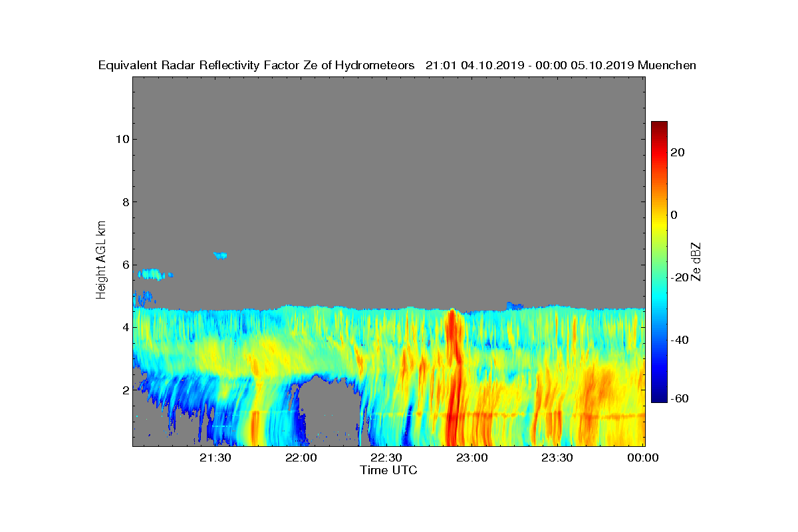The height and width of the screenshot is (532, 798).
Task: Select the 22:00 time axis label
Action: (301, 458)
